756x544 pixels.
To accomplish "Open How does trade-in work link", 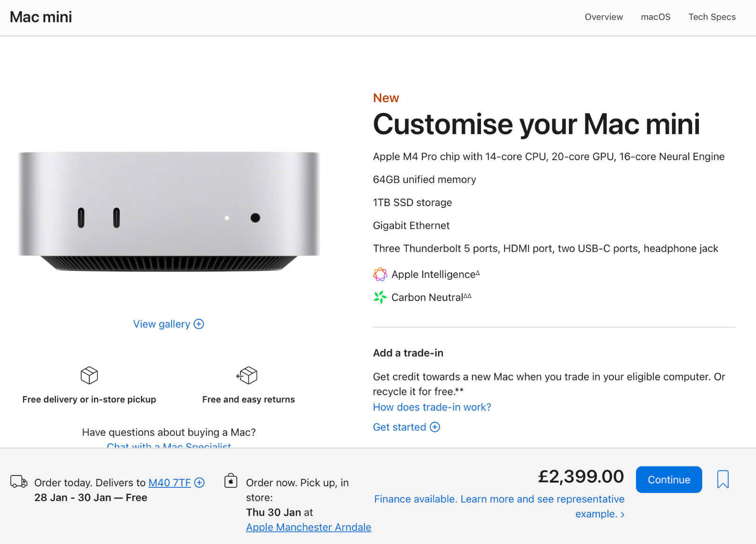I will coord(432,407).
